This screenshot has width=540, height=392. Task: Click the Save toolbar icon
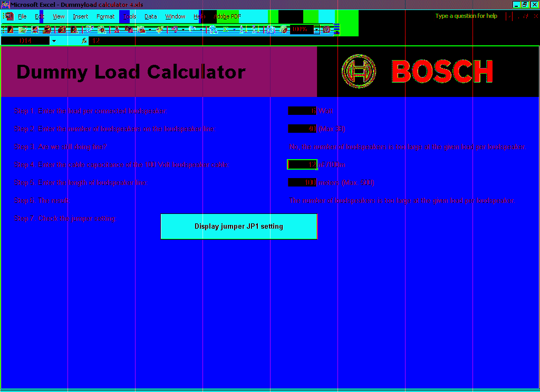(x=35, y=30)
